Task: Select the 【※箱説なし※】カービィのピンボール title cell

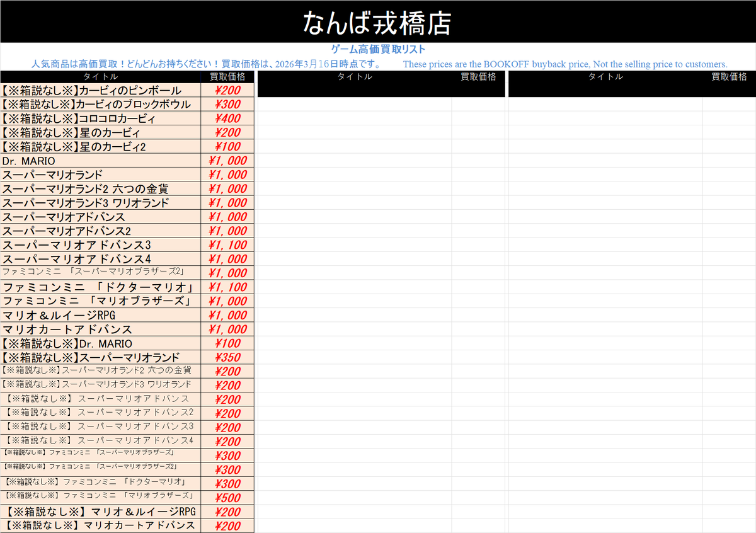Action: pyautogui.click(x=101, y=90)
